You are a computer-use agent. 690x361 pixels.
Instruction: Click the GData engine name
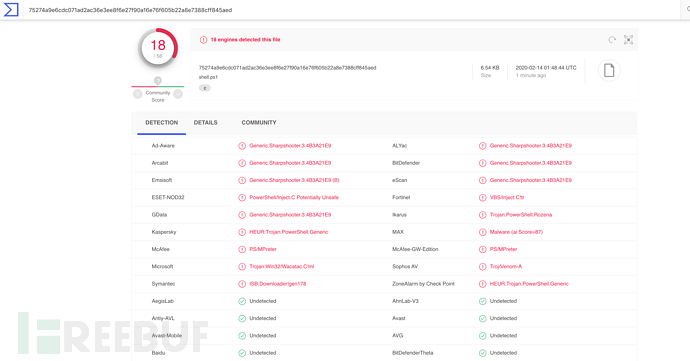click(x=159, y=215)
